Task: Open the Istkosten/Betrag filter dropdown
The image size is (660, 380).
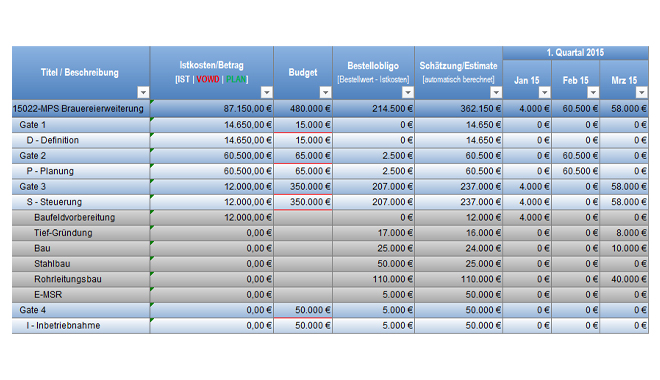Action: [266, 92]
